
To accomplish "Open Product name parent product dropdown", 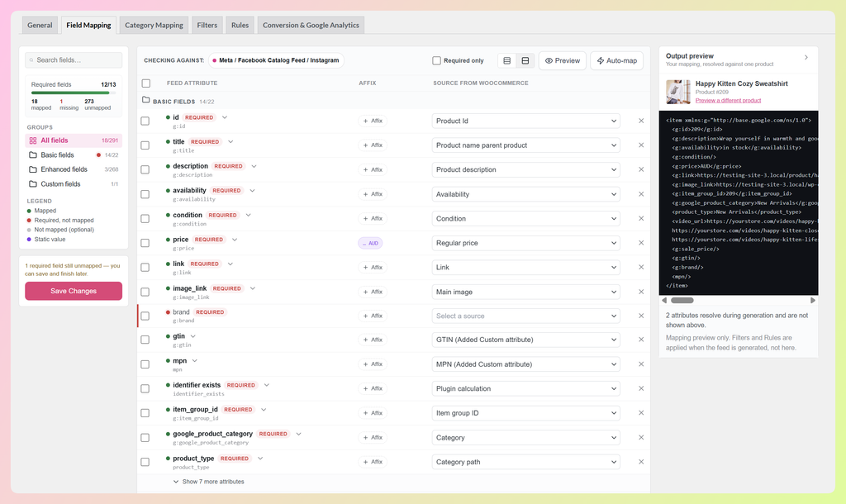I will tap(525, 145).
